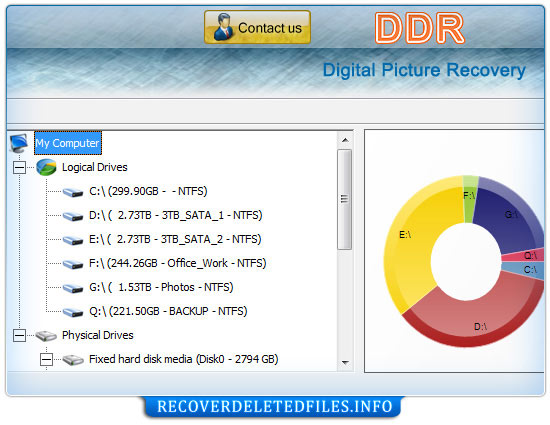This screenshot has height=425, width=550.
Task: Click the My Computer monitor icon
Action: (19, 143)
